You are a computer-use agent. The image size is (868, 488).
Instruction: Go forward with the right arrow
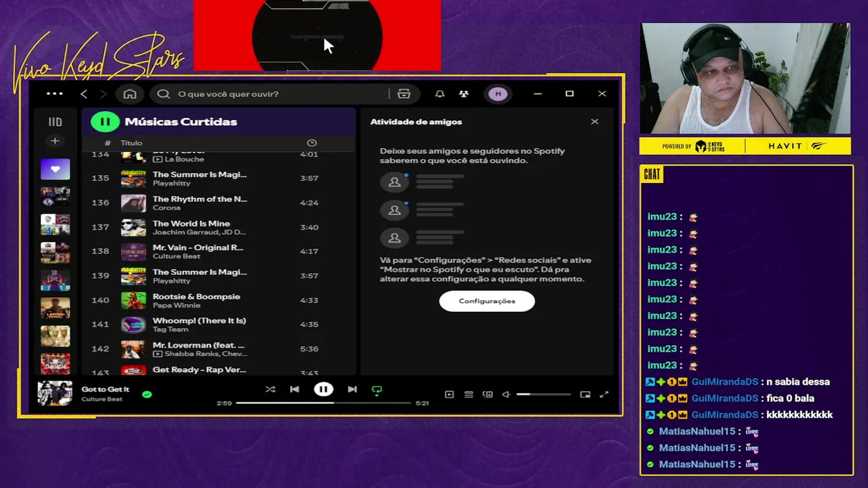(x=103, y=94)
